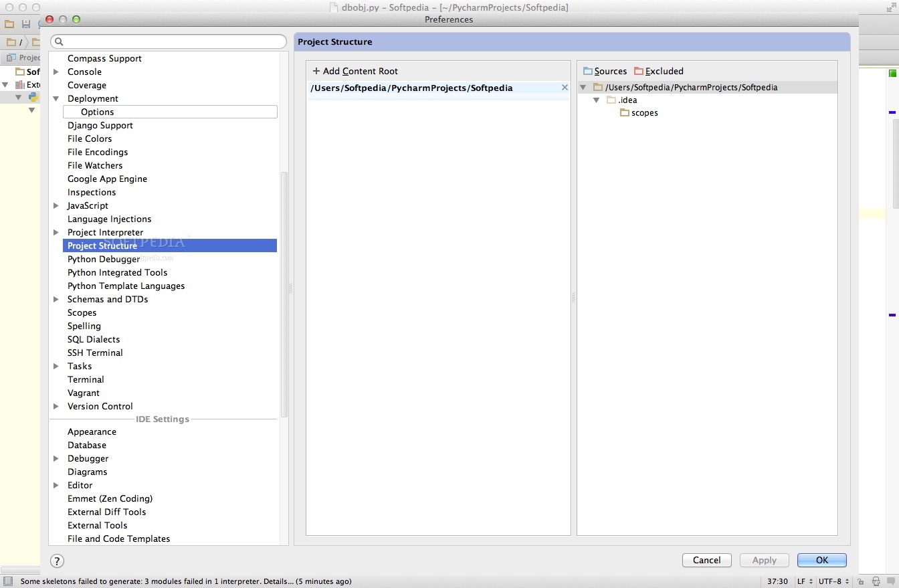Expand the JavaScript settings section
Screen dimensions: 899x588
tap(56, 205)
